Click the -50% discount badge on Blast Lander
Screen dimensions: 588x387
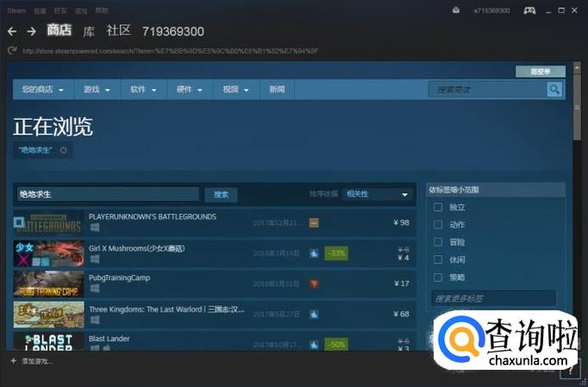point(336,344)
